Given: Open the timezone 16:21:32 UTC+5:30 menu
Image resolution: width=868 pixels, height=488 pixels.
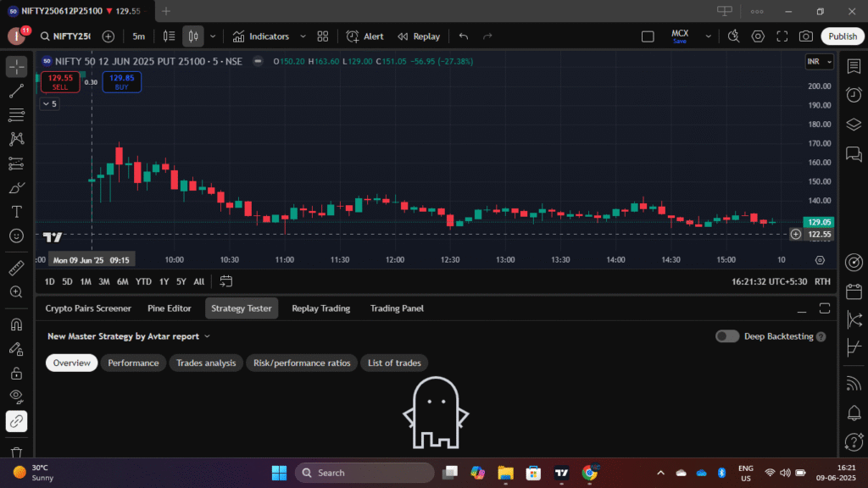Looking at the screenshot, I should 769,281.
